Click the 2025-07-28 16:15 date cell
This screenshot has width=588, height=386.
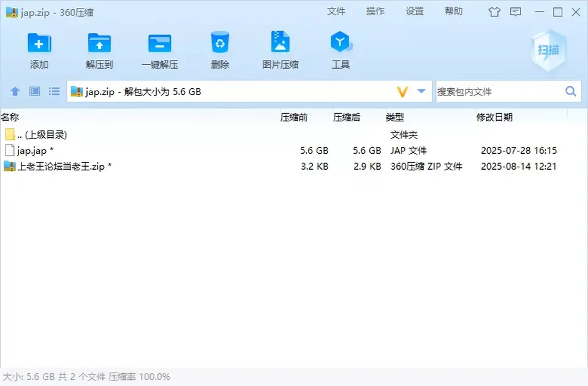[519, 151]
